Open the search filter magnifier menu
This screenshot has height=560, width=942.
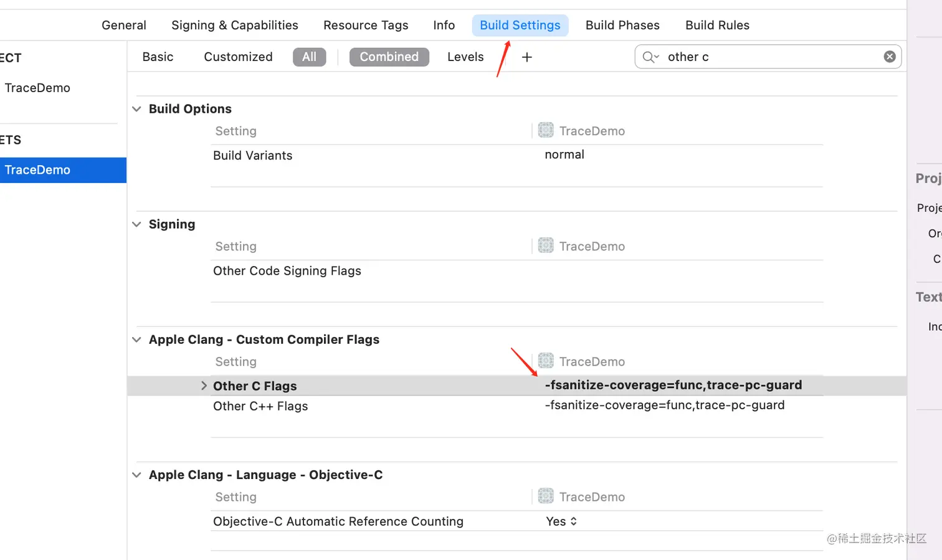pyautogui.click(x=650, y=57)
